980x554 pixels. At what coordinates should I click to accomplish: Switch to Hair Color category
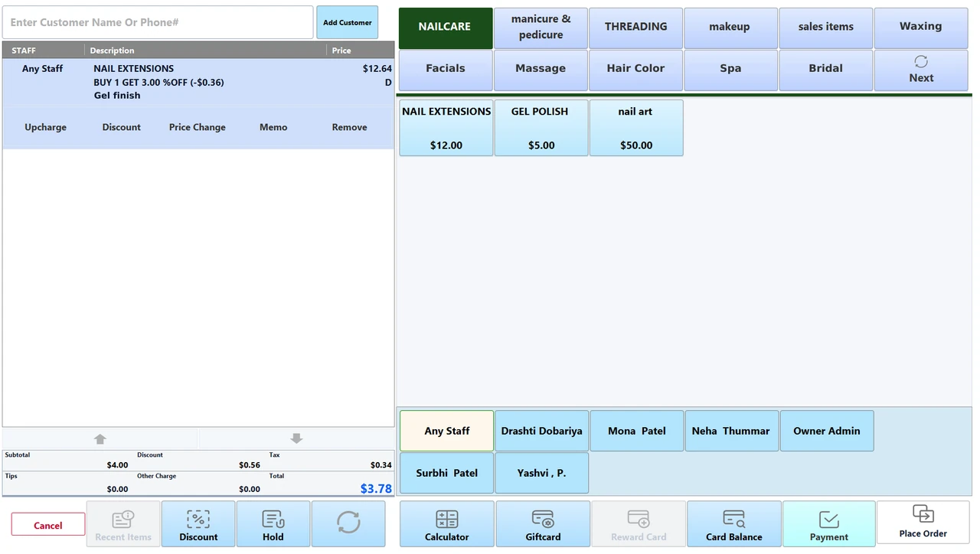[635, 70]
